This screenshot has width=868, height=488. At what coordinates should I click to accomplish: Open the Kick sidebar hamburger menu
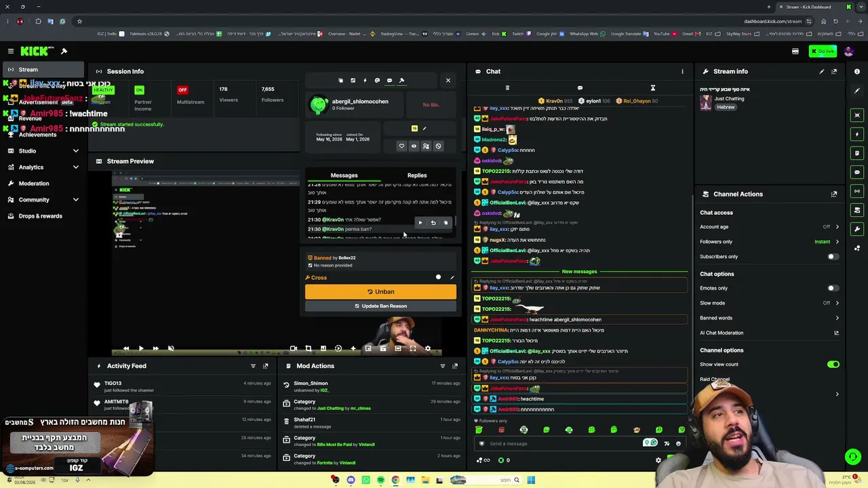pos(11,51)
